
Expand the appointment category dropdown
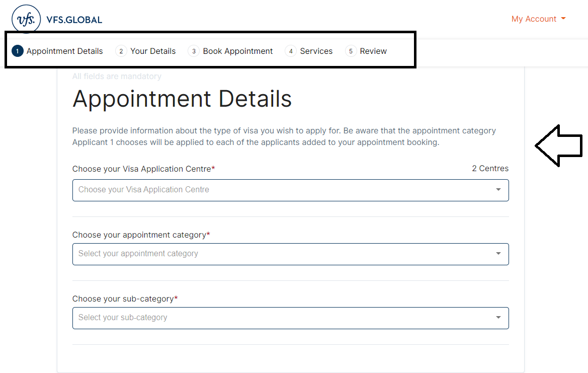[x=282, y=254]
